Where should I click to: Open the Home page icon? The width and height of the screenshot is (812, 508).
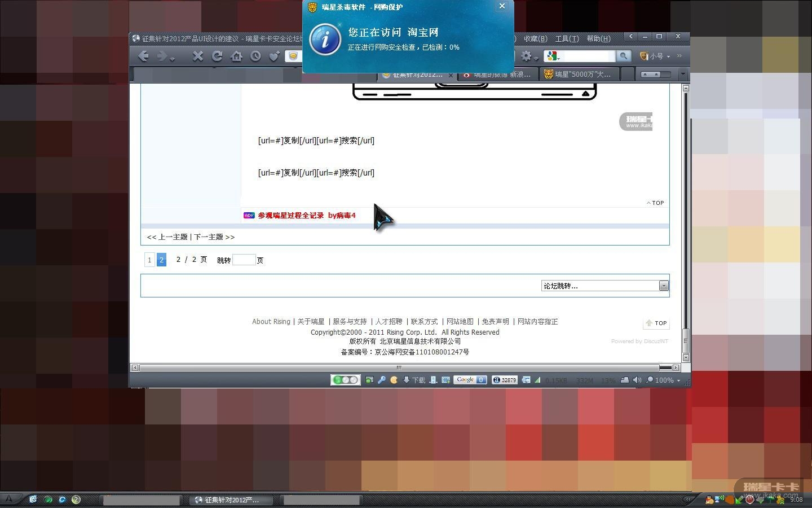tap(236, 56)
